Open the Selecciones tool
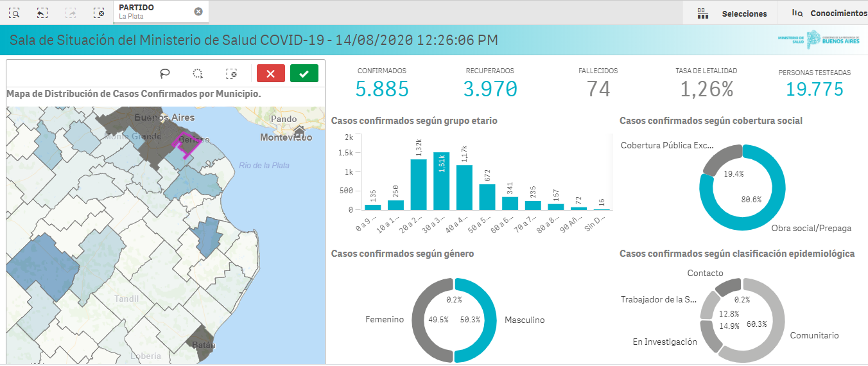The image size is (868, 366). pyautogui.click(x=732, y=13)
